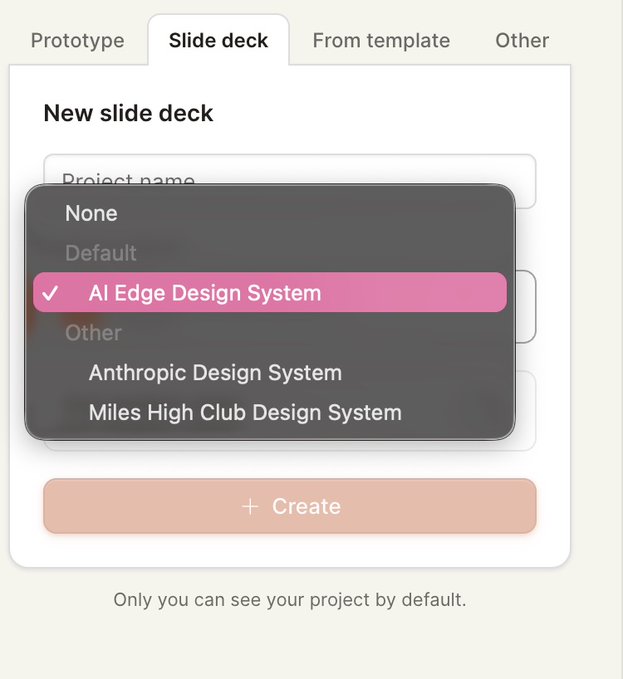Click the Project name input field
Screen dimensions: 623x679
(x=290, y=169)
